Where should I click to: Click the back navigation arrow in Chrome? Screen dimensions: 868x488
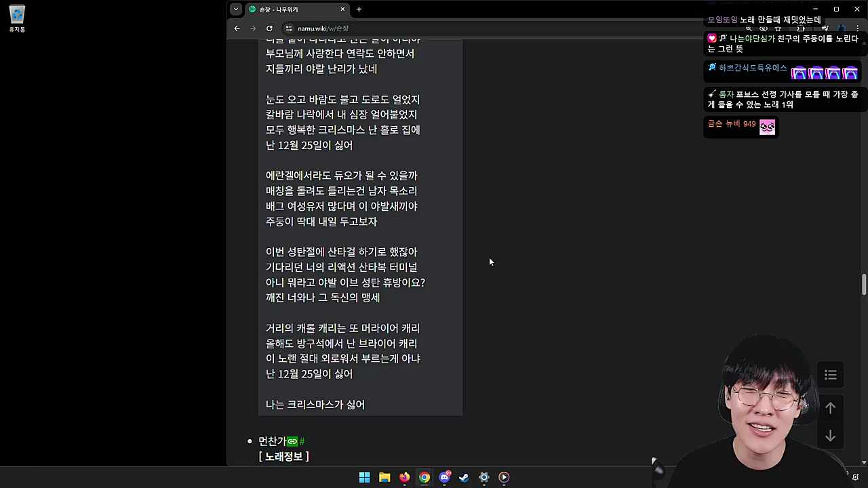pyautogui.click(x=236, y=28)
